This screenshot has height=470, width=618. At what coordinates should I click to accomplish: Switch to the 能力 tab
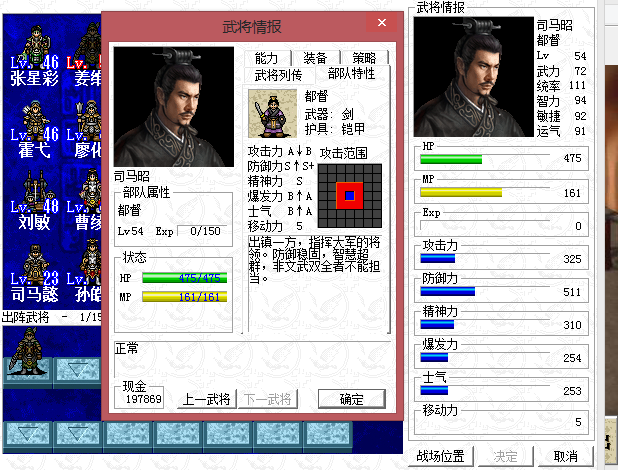click(267, 58)
